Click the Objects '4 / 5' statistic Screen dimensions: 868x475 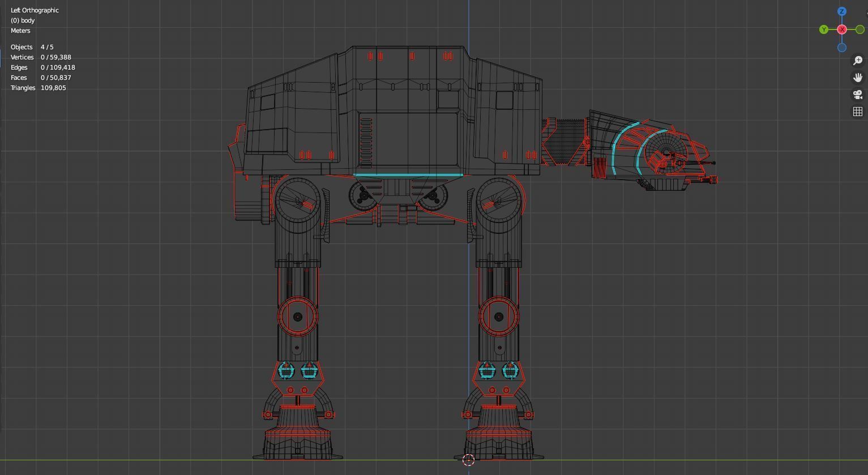(x=47, y=47)
